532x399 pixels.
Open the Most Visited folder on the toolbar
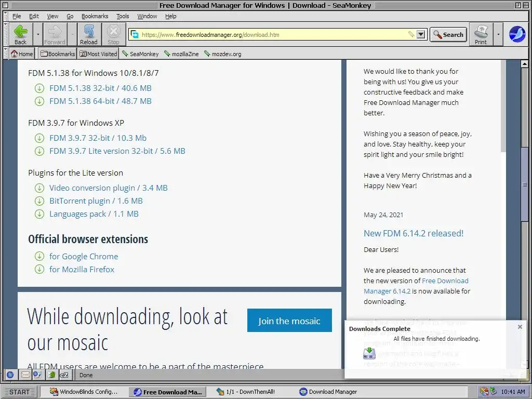click(x=98, y=54)
